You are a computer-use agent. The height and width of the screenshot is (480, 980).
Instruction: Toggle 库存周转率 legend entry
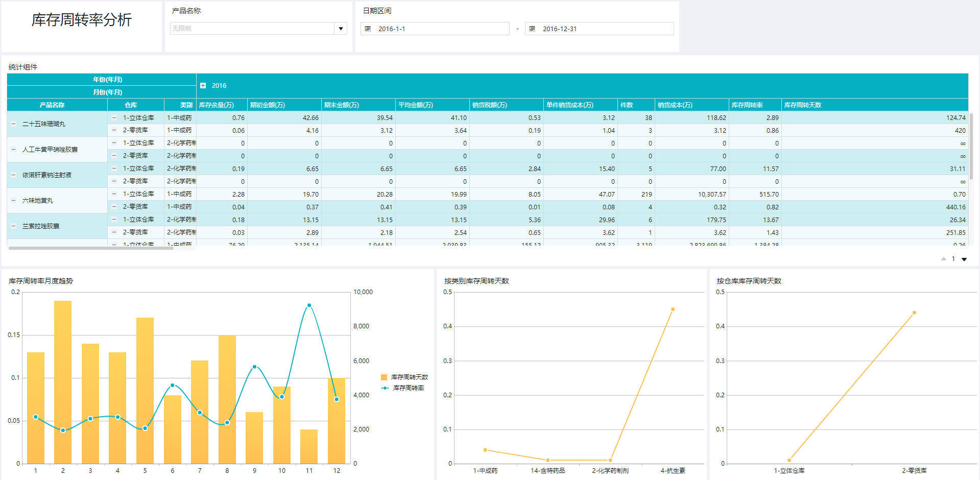[x=402, y=388]
